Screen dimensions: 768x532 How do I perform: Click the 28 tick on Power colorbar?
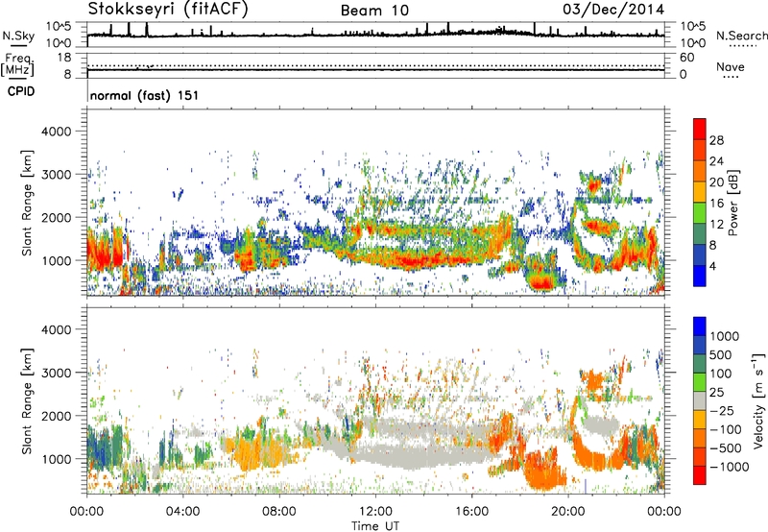point(716,140)
